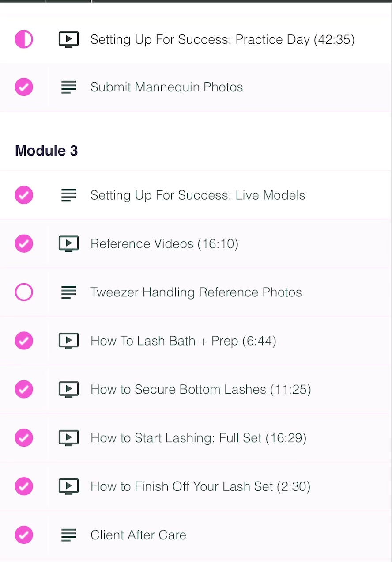This screenshot has height=562, width=392.
Task: Click text icon beside Tweezer Handling Reference Photos
Action: coord(68,292)
